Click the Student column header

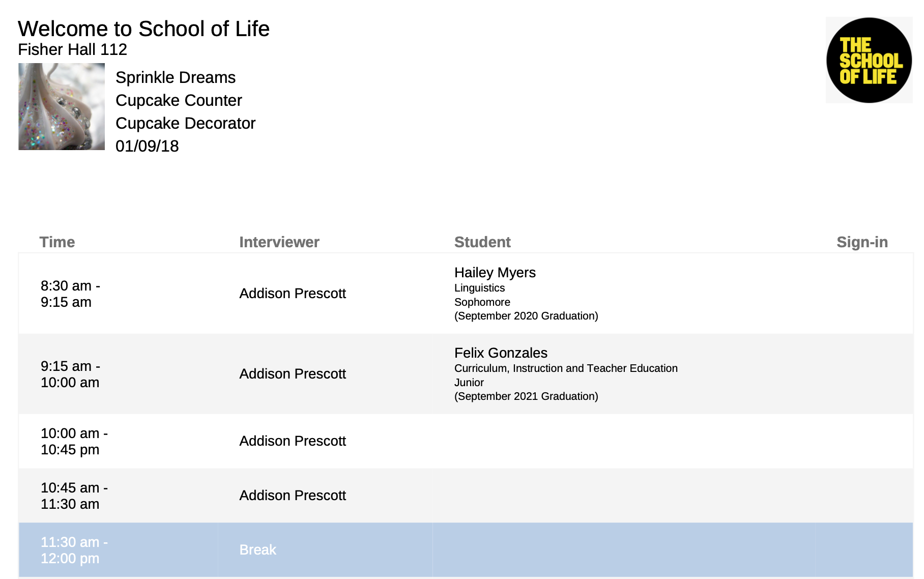(482, 242)
